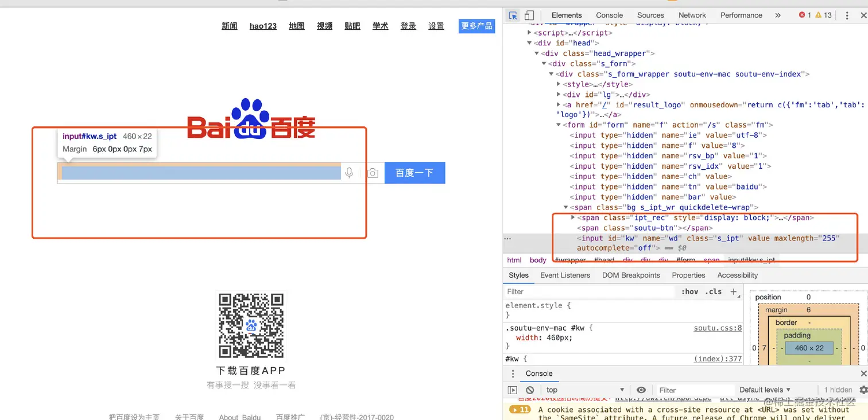Open console settings gear icon
Viewport: 868px width, 420px height.
point(863,390)
